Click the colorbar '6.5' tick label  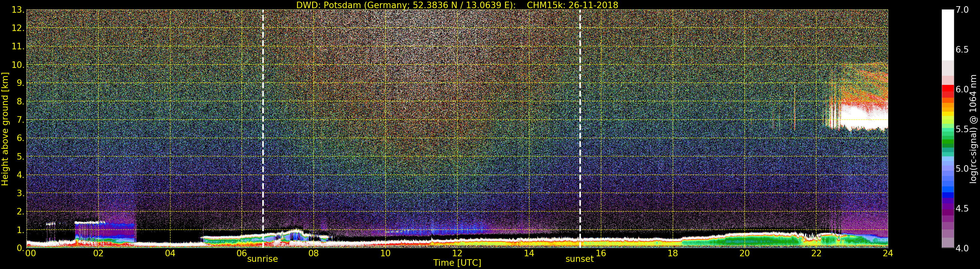coord(962,50)
